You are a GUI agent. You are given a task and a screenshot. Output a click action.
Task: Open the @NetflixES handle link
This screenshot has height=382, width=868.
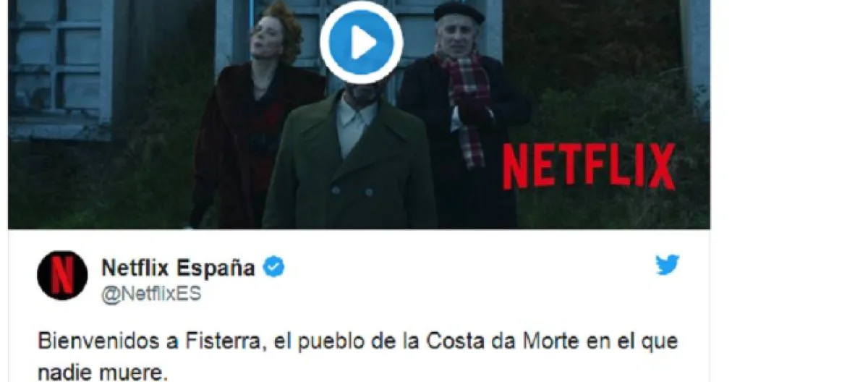(151, 294)
